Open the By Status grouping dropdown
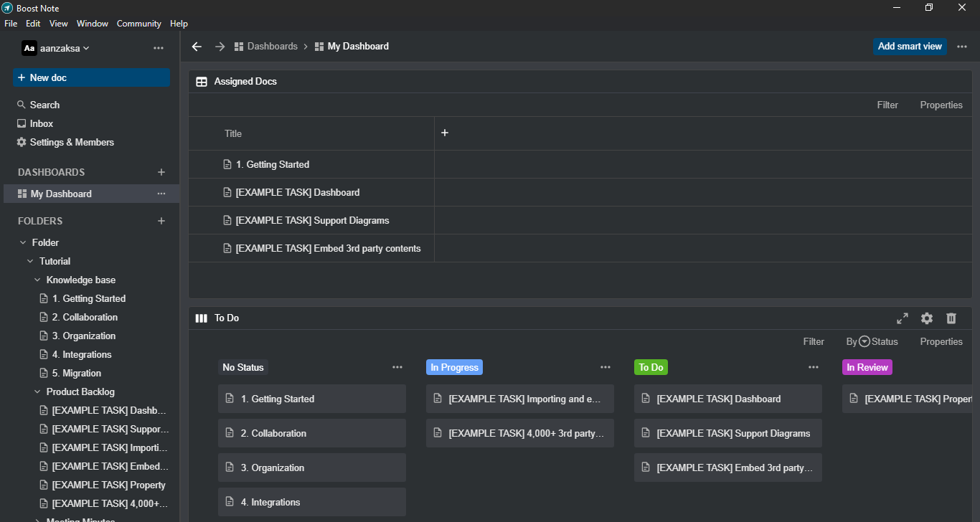This screenshot has height=522, width=980. pyautogui.click(x=872, y=342)
